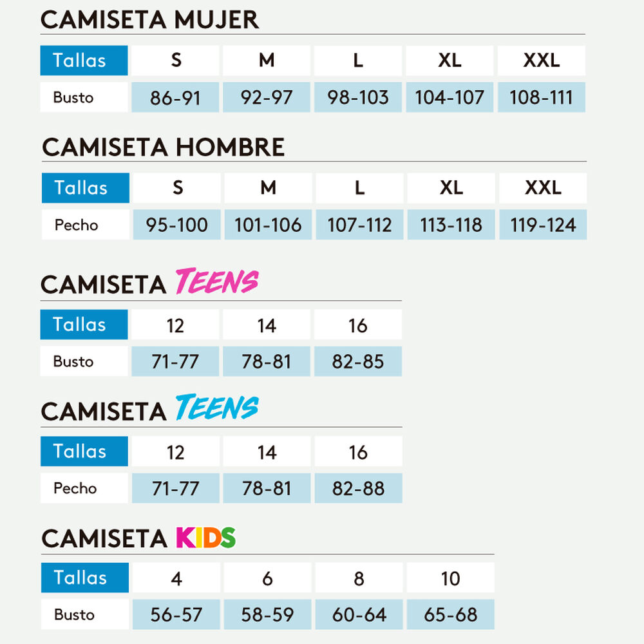Click the colorful Kids logo text
This screenshot has width=644, height=644.
pos(206,538)
